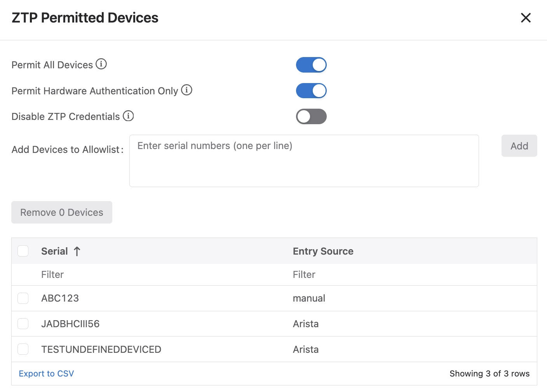Click the Serial column filter field
The height and width of the screenshot is (392, 547).
click(155, 275)
